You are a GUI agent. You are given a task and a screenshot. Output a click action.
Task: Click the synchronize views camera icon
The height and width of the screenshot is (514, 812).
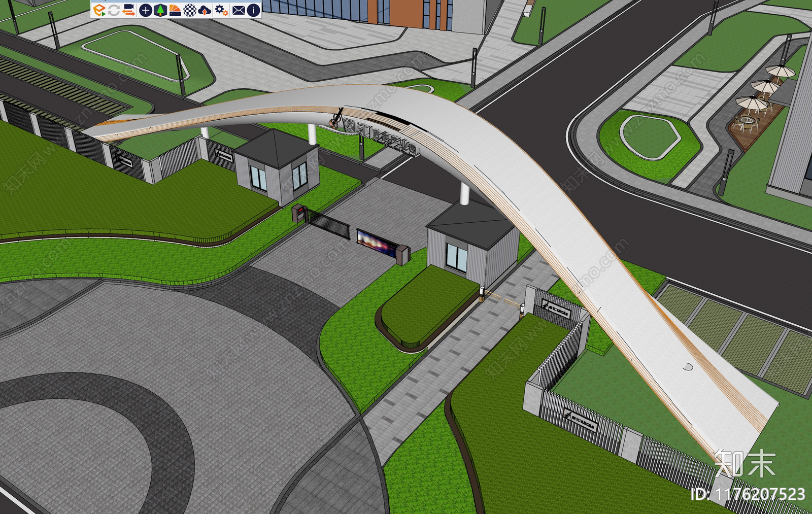[x=128, y=10]
